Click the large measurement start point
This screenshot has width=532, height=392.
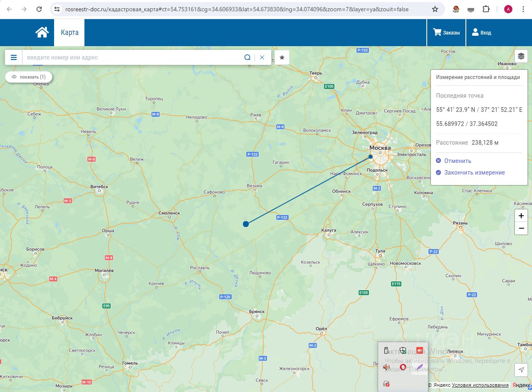click(x=246, y=224)
